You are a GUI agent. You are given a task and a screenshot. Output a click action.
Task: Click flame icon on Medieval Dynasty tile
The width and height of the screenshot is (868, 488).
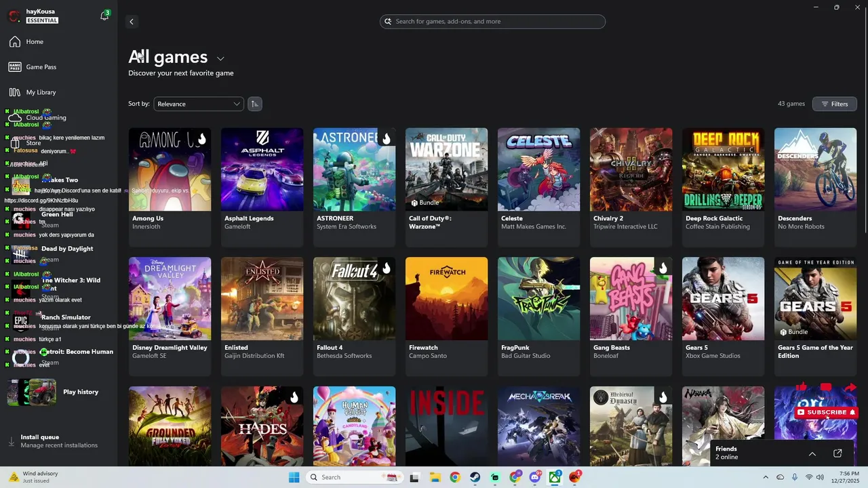(x=663, y=398)
